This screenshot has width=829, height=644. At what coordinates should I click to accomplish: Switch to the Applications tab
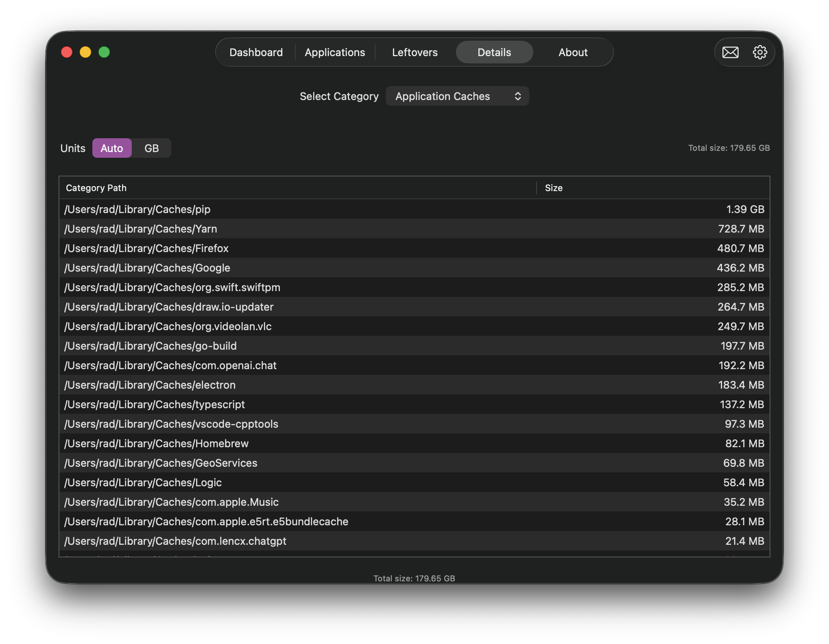[335, 52]
